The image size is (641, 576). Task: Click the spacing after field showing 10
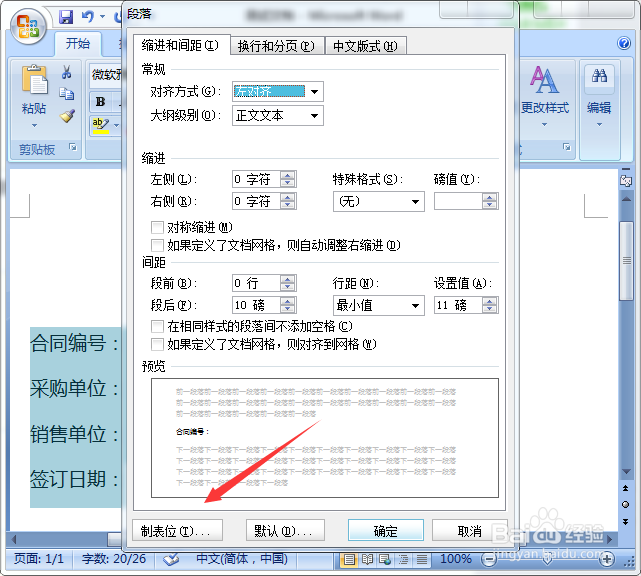click(256, 305)
